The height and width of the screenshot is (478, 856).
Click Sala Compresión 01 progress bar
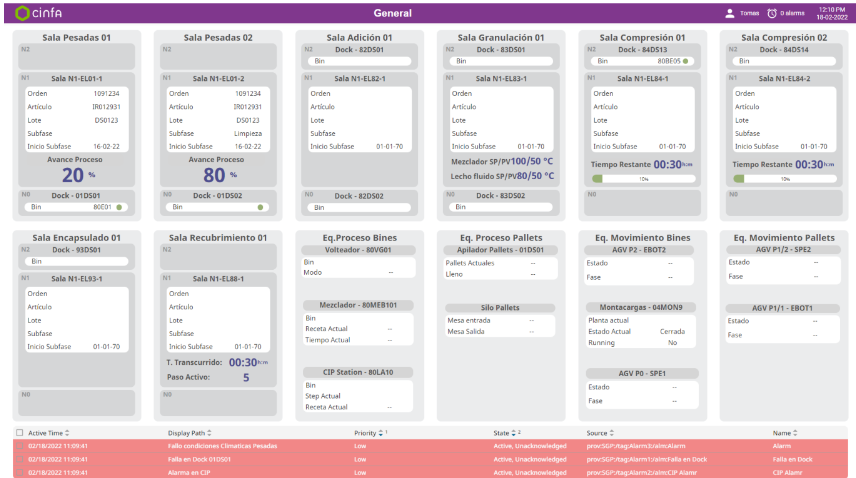point(644,179)
